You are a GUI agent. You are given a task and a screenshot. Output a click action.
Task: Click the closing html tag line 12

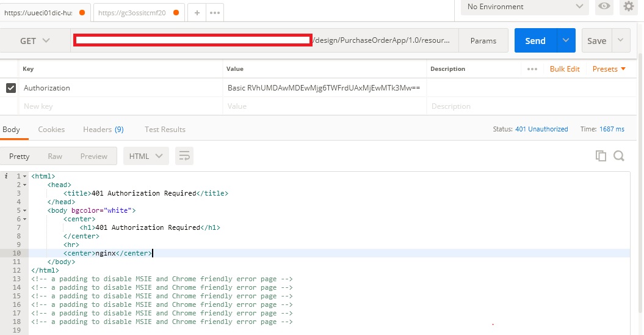(45, 270)
